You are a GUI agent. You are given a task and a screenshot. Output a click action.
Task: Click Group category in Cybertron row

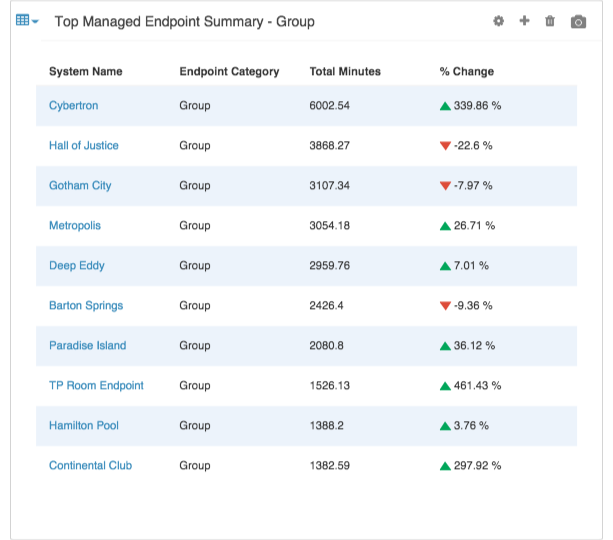(x=195, y=106)
